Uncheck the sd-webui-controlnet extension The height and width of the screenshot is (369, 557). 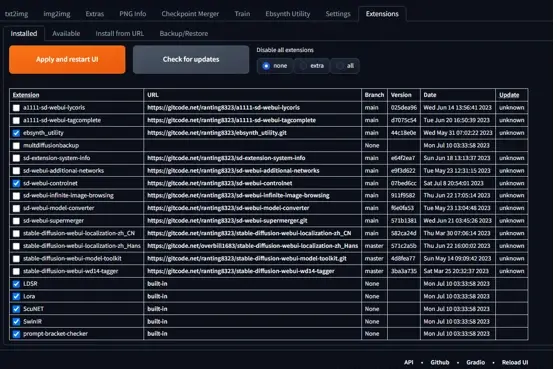(x=16, y=184)
